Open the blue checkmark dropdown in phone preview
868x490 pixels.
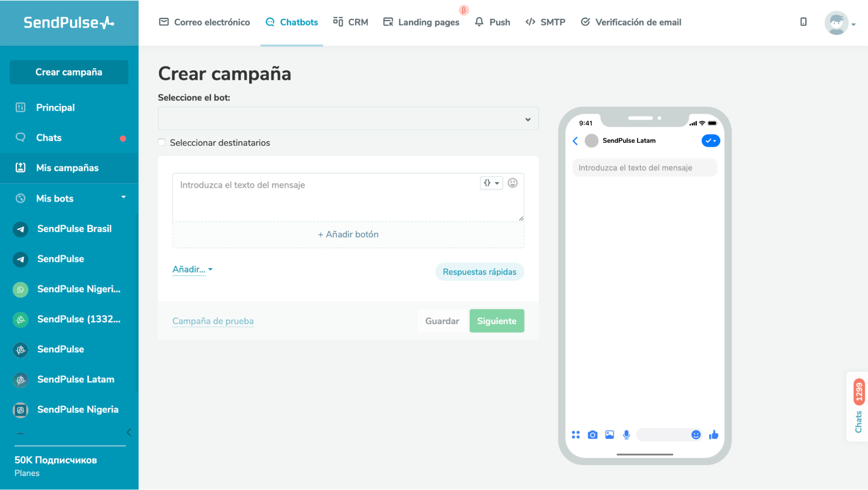(x=710, y=141)
